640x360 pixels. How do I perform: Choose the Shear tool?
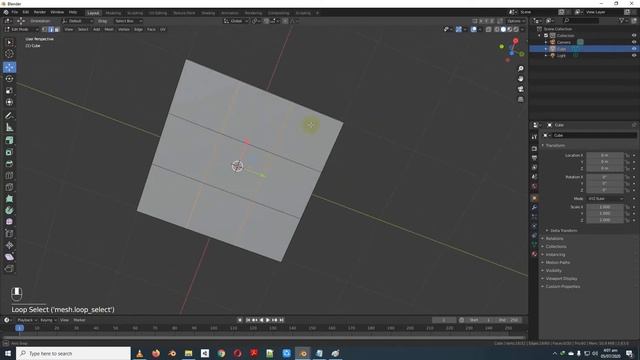pyautogui.click(x=9, y=257)
